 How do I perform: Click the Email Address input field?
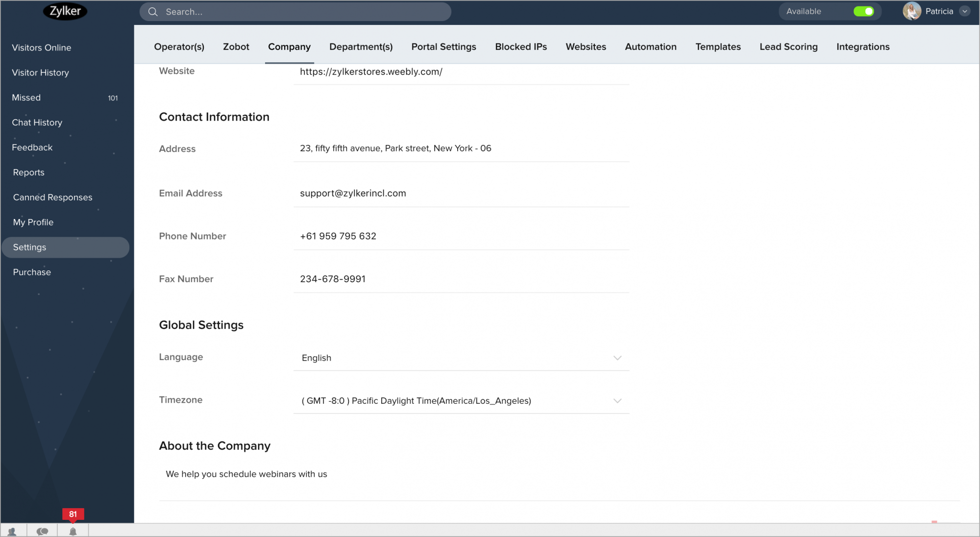click(x=461, y=193)
